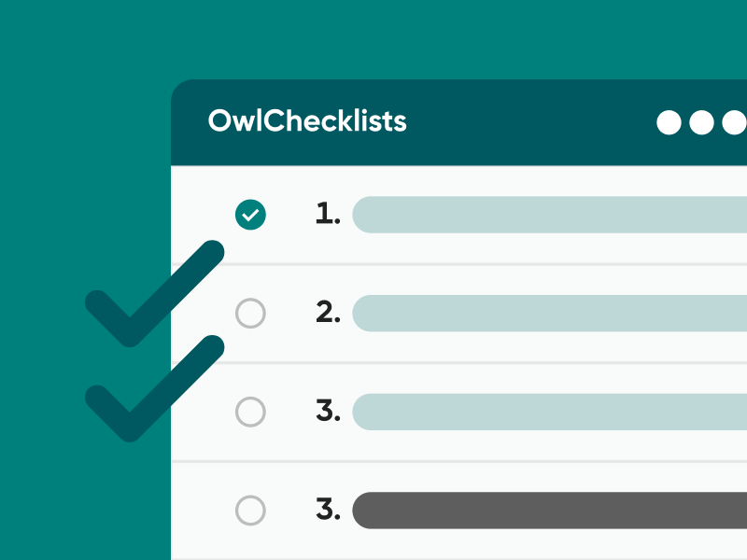
Task: Check the empty circle for item 2
Action: tap(250, 314)
